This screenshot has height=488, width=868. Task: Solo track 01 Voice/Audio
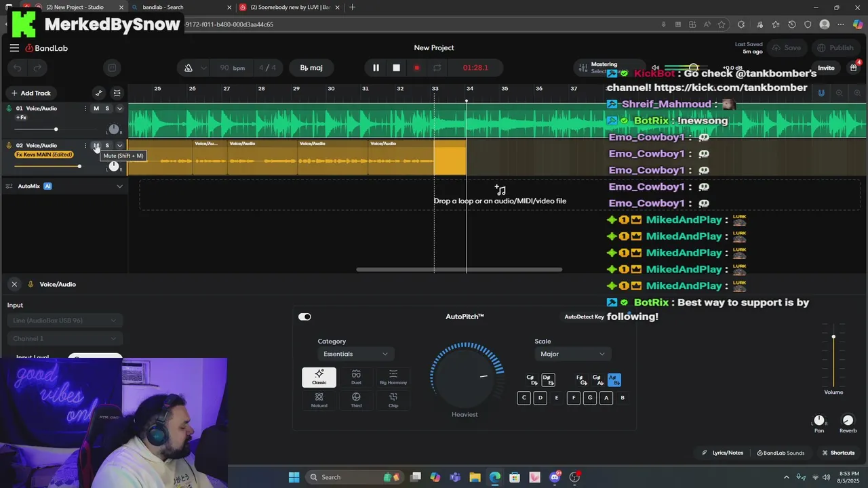[x=107, y=108]
